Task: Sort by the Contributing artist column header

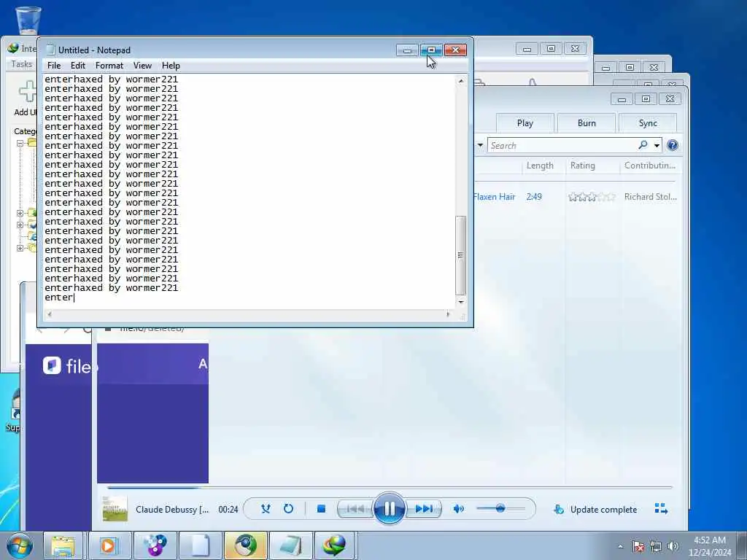Action: pos(650,166)
